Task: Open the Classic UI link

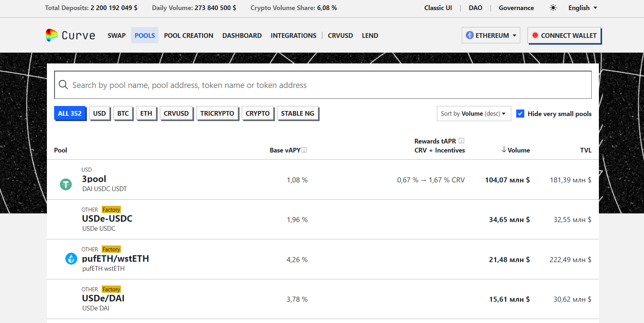Action: click(438, 8)
